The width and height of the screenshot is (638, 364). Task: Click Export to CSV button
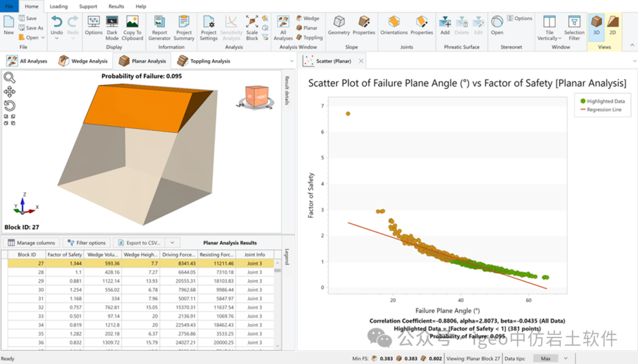point(139,242)
